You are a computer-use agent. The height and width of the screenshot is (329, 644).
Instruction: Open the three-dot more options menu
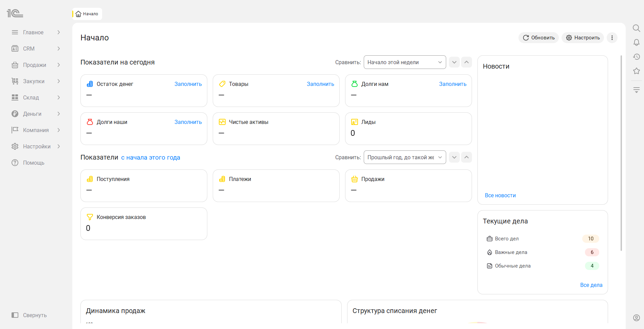(612, 38)
